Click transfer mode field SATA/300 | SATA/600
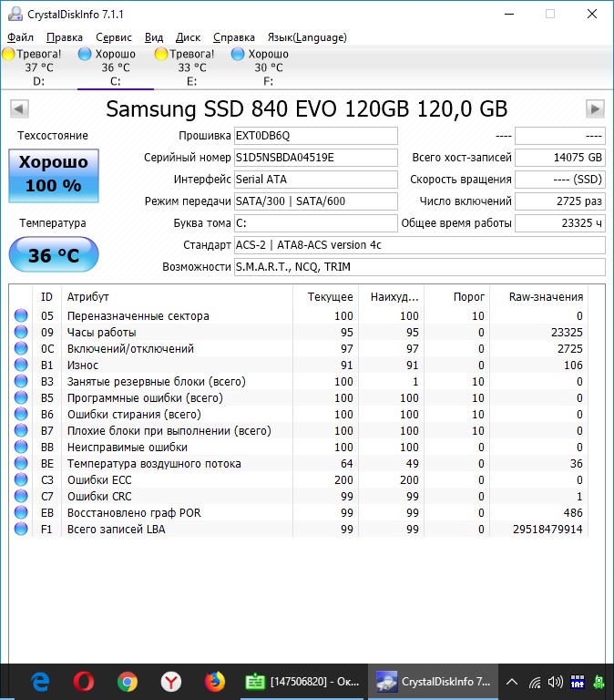Screen dimensions: 614x700 pos(316,201)
